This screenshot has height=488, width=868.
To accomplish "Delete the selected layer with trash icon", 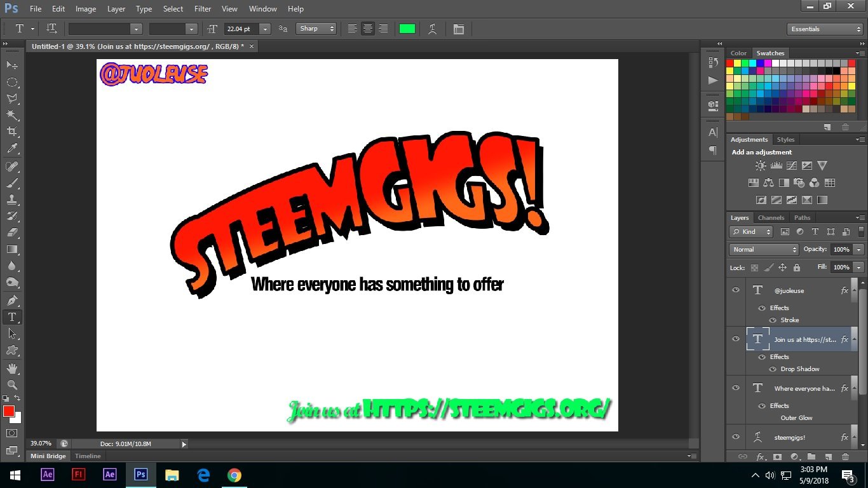I will tap(845, 456).
